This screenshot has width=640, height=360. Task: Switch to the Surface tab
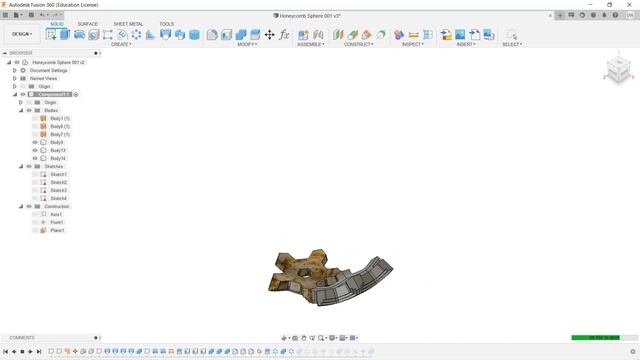point(88,24)
